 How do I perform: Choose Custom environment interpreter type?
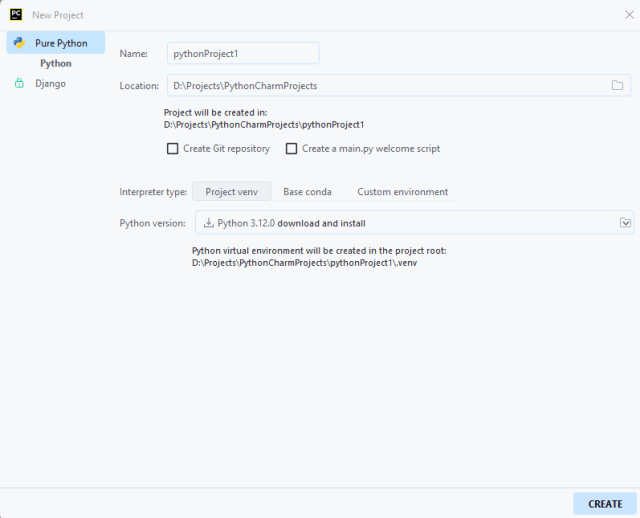[x=402, y=191]
